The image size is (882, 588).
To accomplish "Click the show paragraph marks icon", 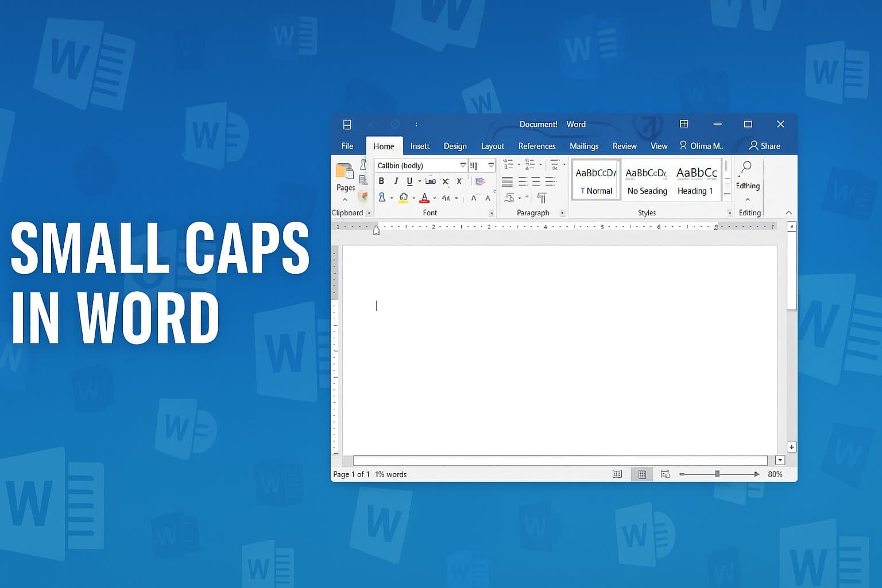I will pyautogui.click(x=541, y=198).
